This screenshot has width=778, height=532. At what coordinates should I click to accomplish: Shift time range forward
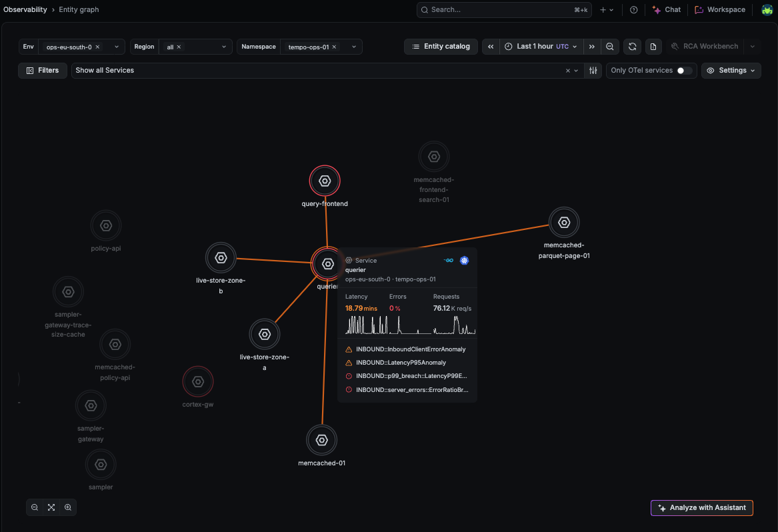(592, 47)
